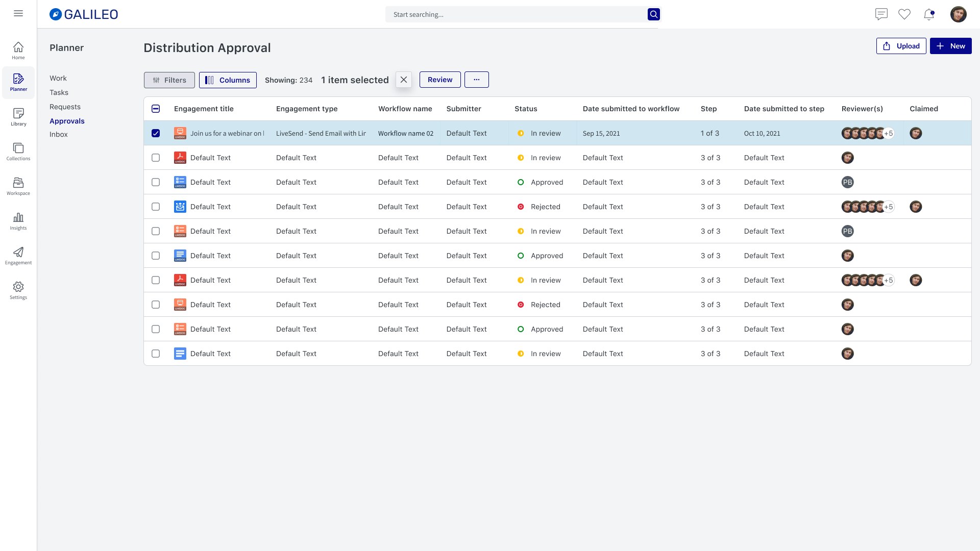
Task: Open the Filters panel
Action: point(169,80)
